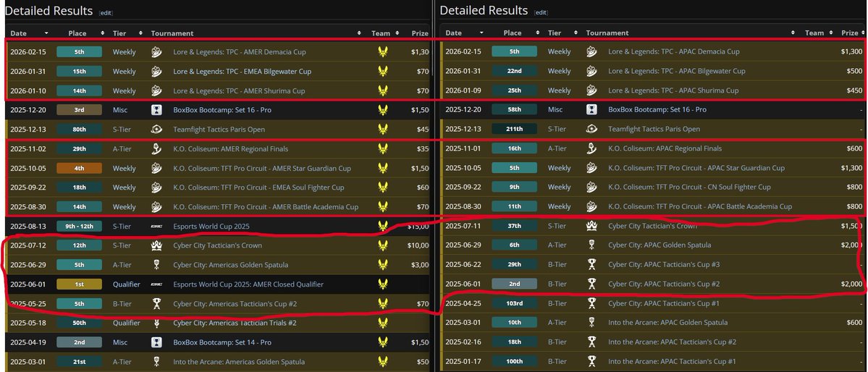Click the team logo in the AMER Closed Qualifier row
Image resolution: width=868 pixels, height=372 pixels.
click(x=382, y=284)
